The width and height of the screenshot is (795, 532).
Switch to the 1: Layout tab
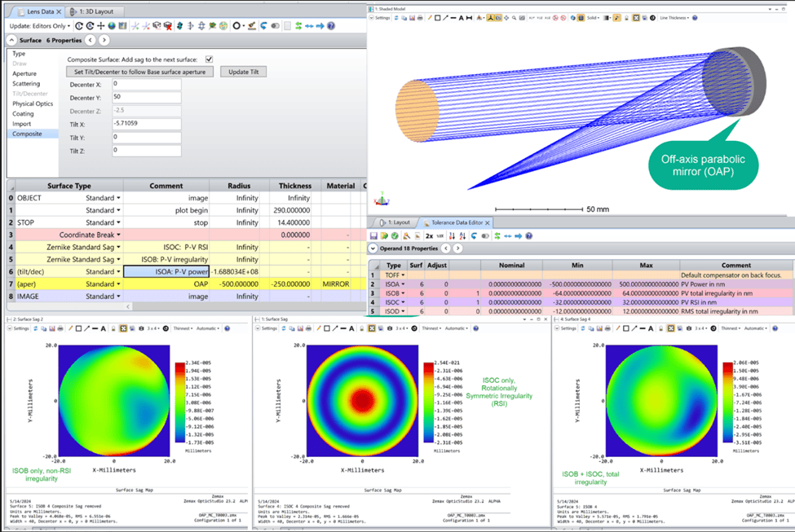395,222
